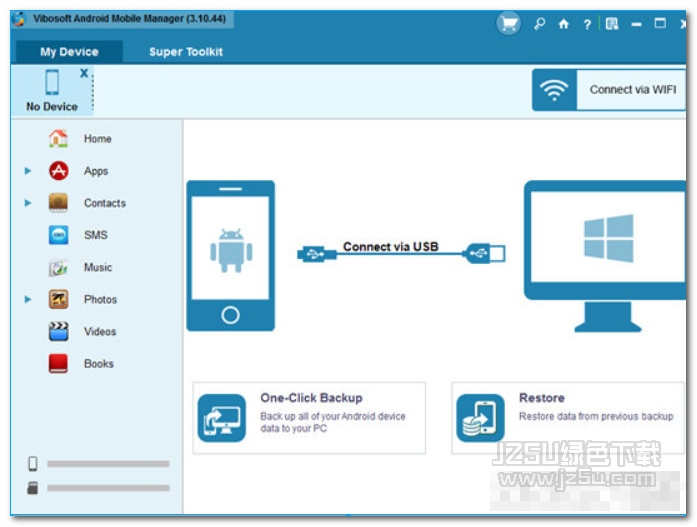Maximize the Vibosoft window
Image resolution: width=697 pixels, height=527 pixels.
pyautogui.click(x=660, y=23)
